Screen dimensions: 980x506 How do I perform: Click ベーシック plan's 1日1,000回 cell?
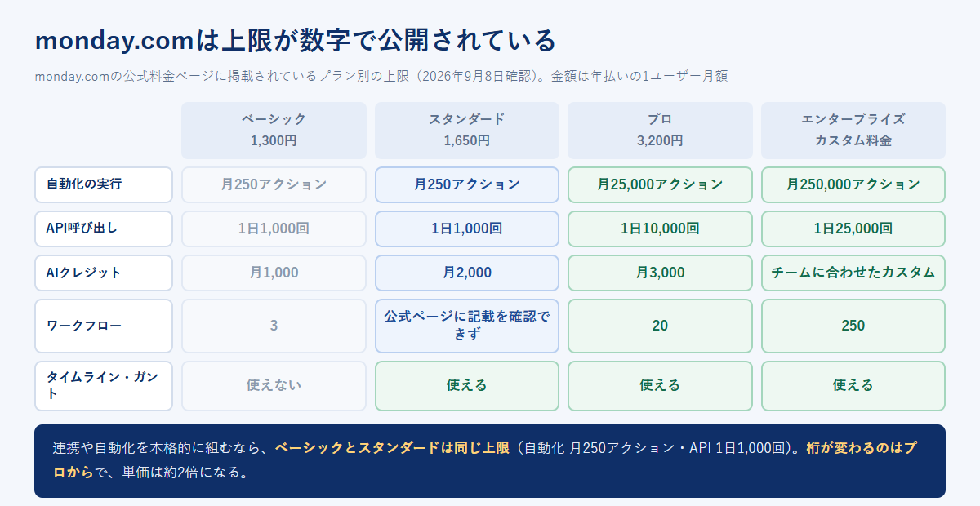274,229
